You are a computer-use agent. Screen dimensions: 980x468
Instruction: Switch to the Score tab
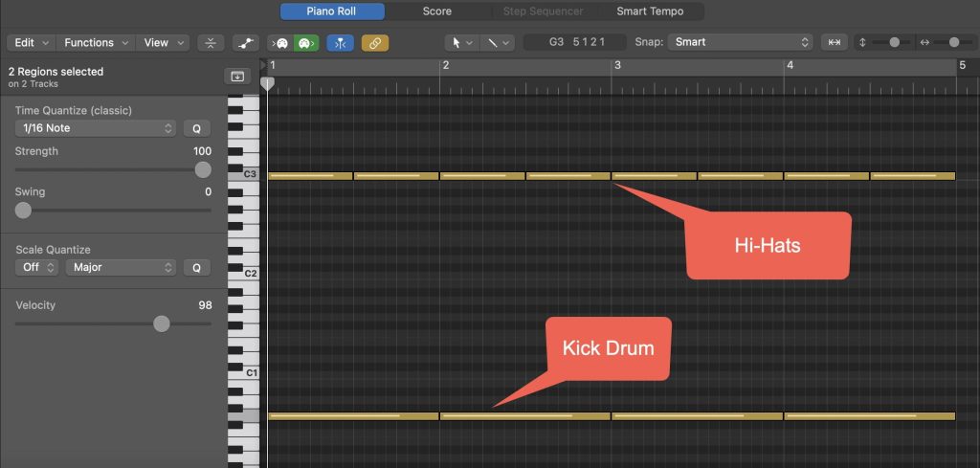tap(438, 11)
